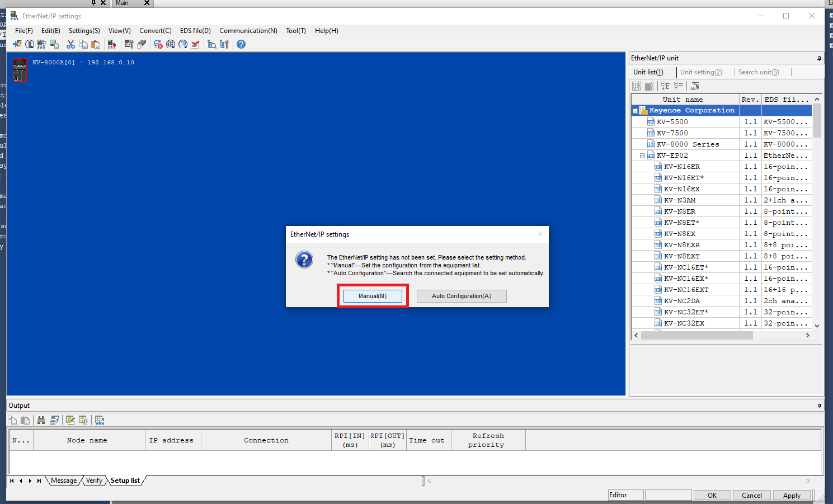The height and width of the screenshot is (504, 833).
Task: Pin the EtherNet/IP unit panel
Action: click(x=819, y=58)
